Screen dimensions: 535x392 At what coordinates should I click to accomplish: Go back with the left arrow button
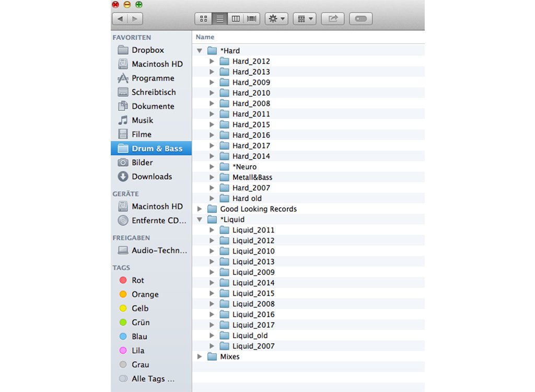point(120,19)
